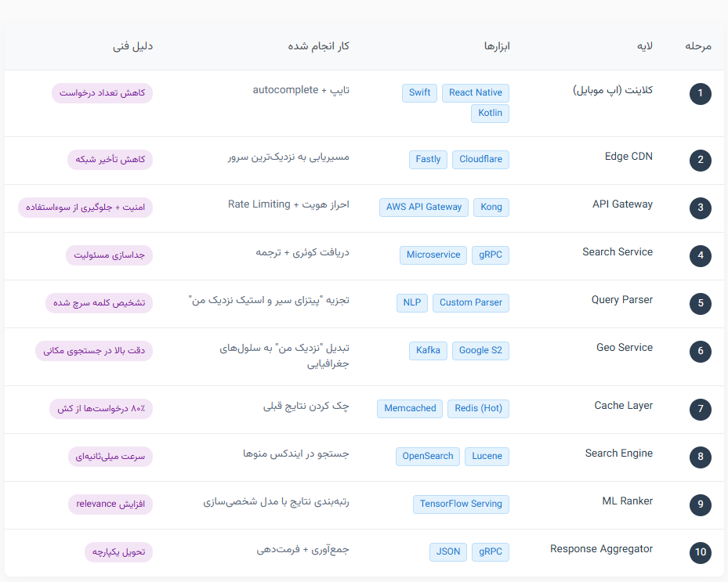Toggle the NLP chip in Query Parser row
The image size is (728, 582).
coord(411,302)
